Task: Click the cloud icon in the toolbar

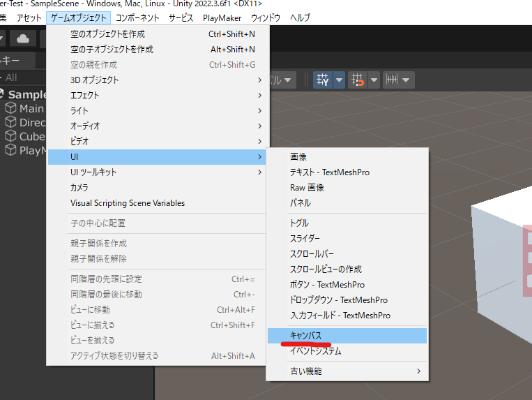Action: (23, 38)
